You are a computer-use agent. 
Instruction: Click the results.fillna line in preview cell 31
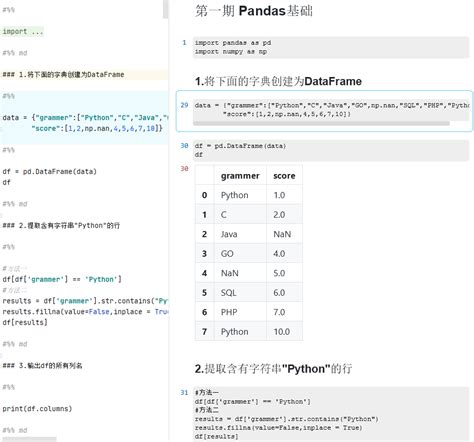tap(278, 428)
